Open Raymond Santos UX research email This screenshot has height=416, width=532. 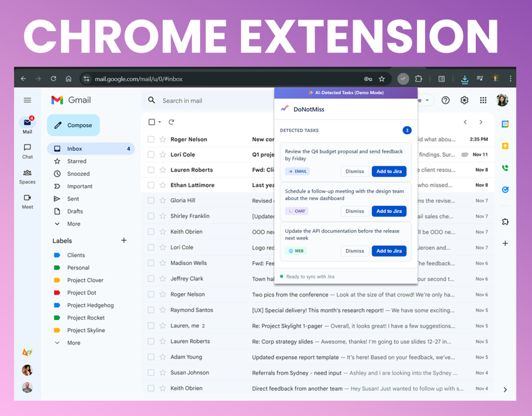coord(317,310)
